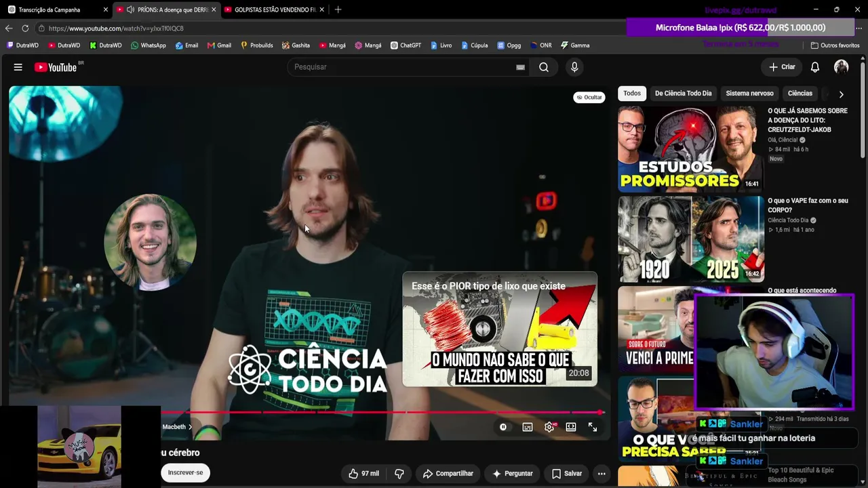Viewport: 868px width, 488px height.
Task: Open the on-screen keyboard icon in search
Action: (520, 67)
